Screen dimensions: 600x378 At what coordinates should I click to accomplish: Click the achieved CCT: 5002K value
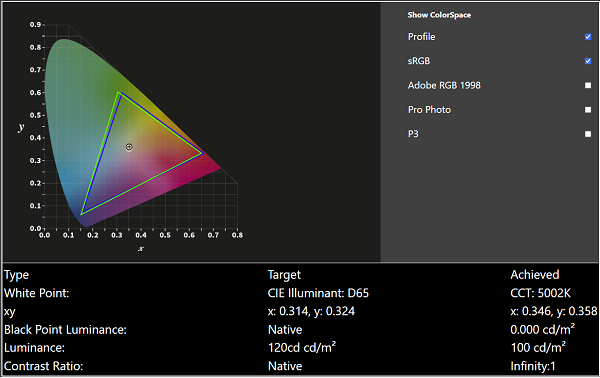(x=540, y=293)
